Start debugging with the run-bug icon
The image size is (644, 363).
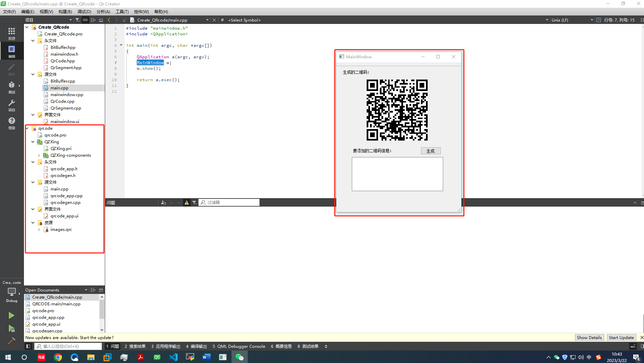point(11,329)
